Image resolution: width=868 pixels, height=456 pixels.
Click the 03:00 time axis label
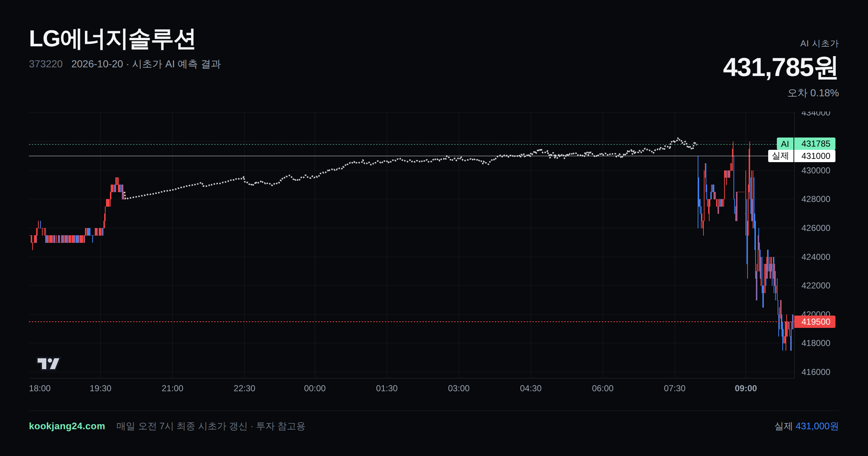click(459, 388)
